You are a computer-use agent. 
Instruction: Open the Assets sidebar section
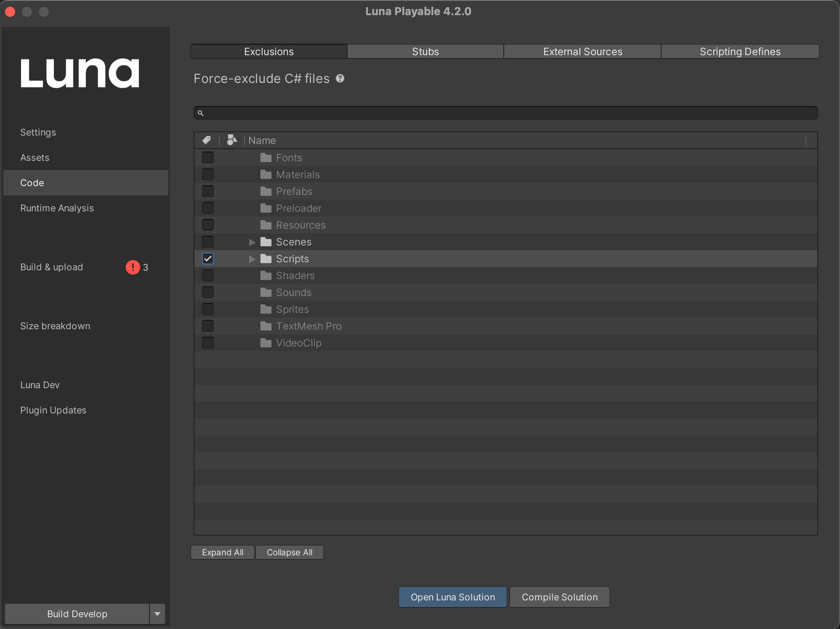coord(86,157)
